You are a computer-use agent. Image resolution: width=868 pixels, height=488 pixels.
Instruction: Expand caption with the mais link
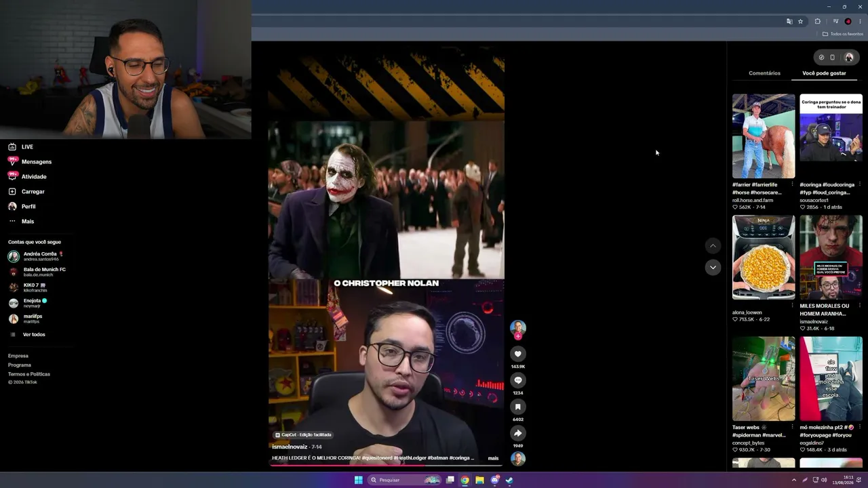[493, 458]
